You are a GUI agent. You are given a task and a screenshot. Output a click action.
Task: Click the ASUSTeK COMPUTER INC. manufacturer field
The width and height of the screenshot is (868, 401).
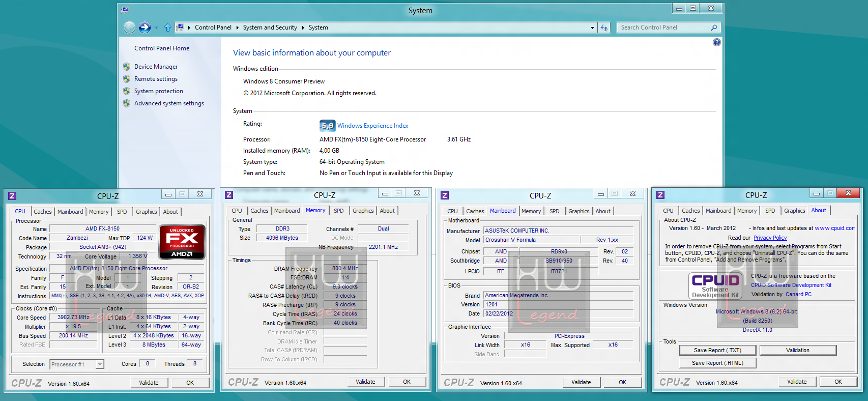click(558, 231)
